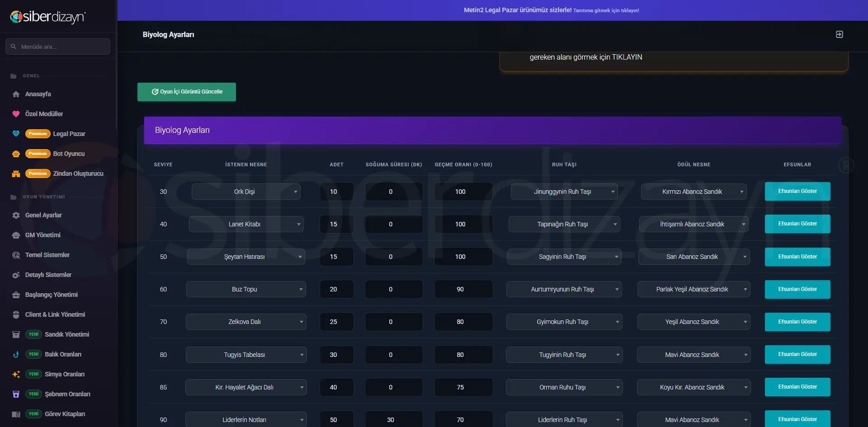Click the book icon for Görev Kitapları
Viewport: 868px width, 427px height.
(16, 414)
